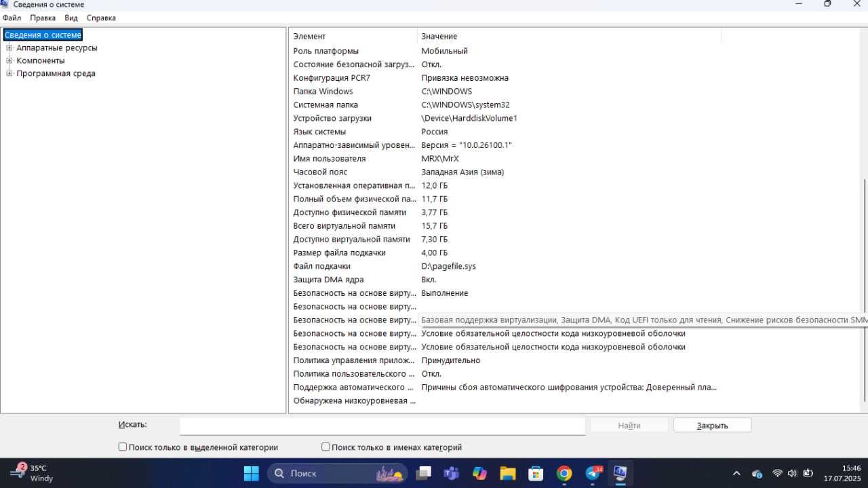
Task: Select the Конфигурация PCR7 row
Action: tap(505, 77)
